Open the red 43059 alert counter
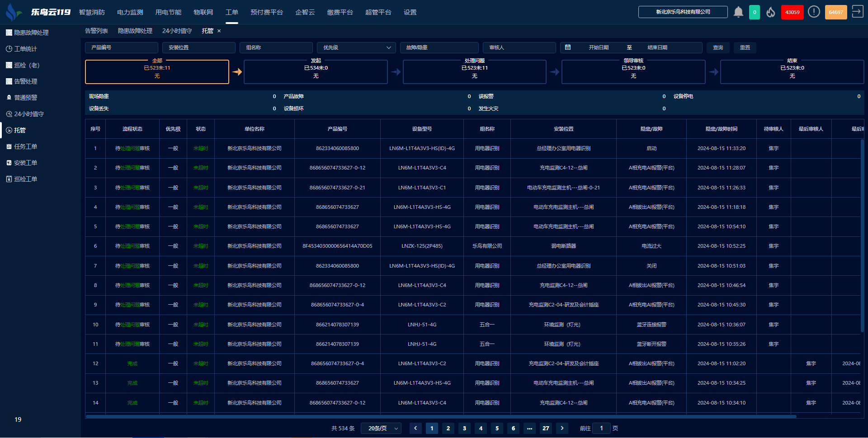Viewport: 868px width, 438px height. coord(792,12)
